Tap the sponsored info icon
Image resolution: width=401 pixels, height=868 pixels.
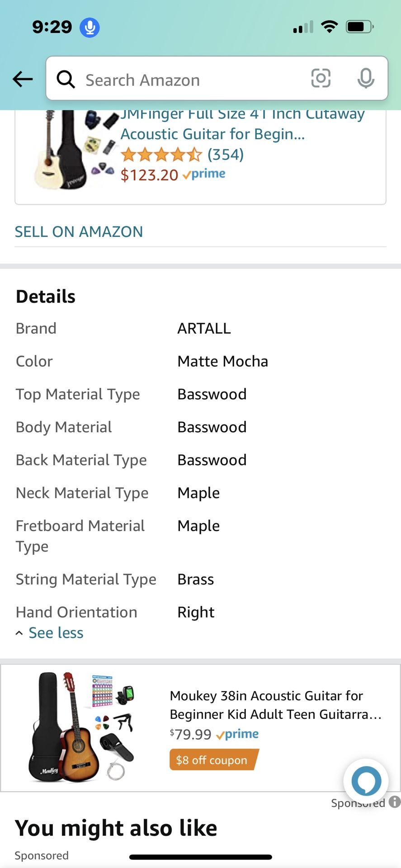coord(395,802)
